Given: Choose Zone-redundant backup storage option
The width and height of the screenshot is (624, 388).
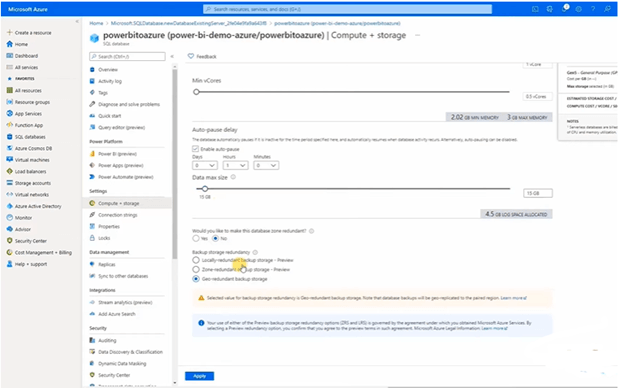Looking at the screenshot, I should point(196,269).
